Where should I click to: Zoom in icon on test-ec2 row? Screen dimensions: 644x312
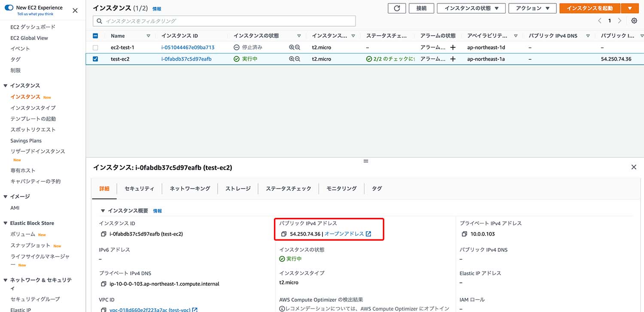(x=292, y=59)
